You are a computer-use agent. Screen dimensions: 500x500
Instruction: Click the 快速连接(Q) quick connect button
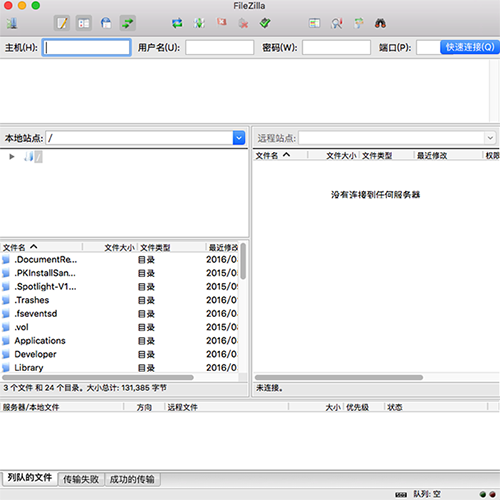tap(470, 47)
